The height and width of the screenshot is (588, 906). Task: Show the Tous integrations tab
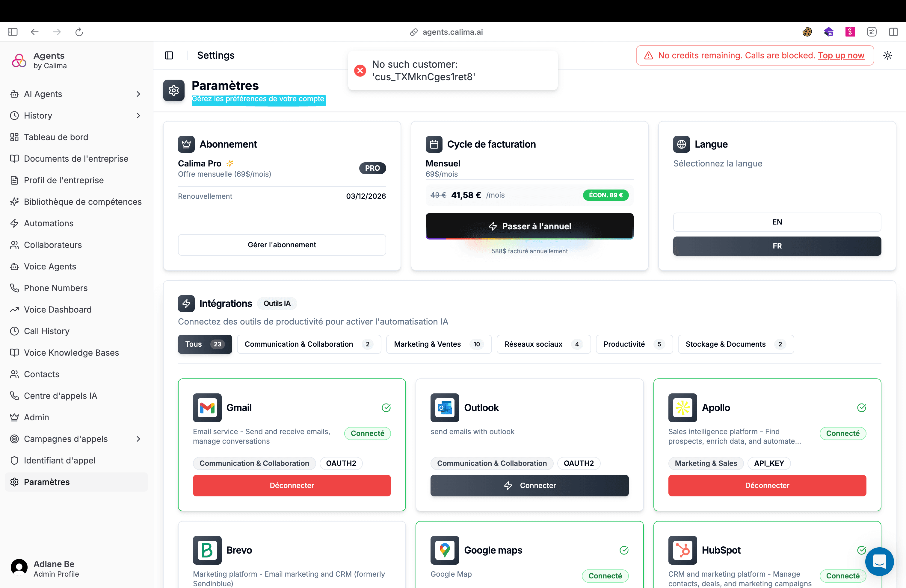click(205, 344)
